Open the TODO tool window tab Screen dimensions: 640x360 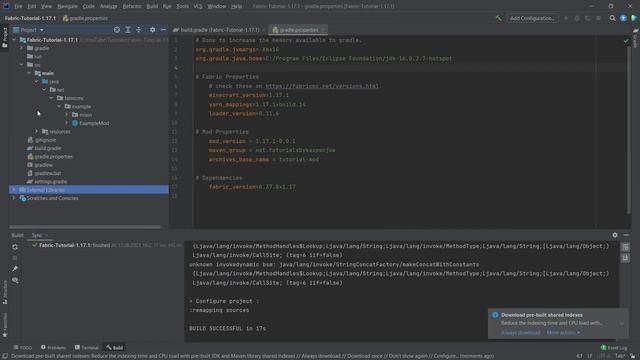pyautogui.click(x=23, y=348)
